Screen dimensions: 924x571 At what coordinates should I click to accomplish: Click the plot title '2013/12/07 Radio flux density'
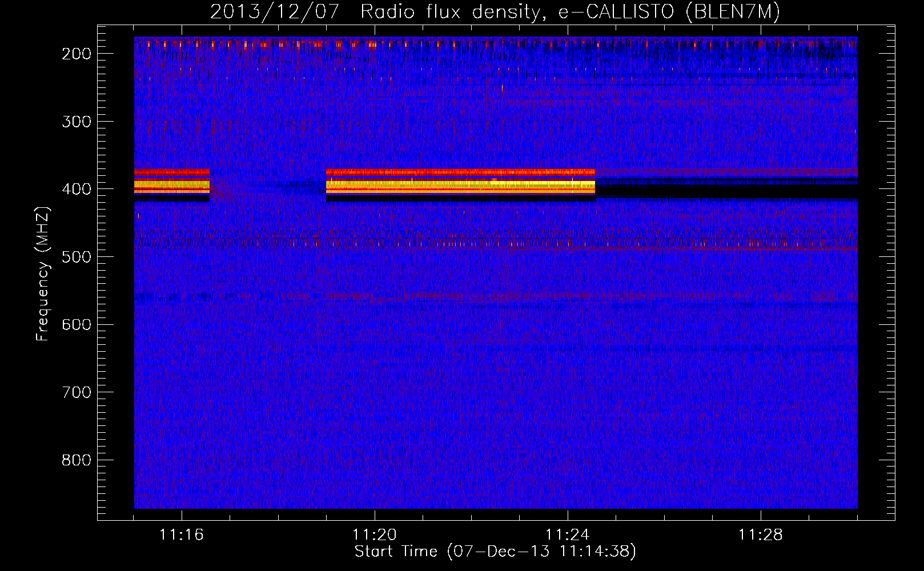495,12
